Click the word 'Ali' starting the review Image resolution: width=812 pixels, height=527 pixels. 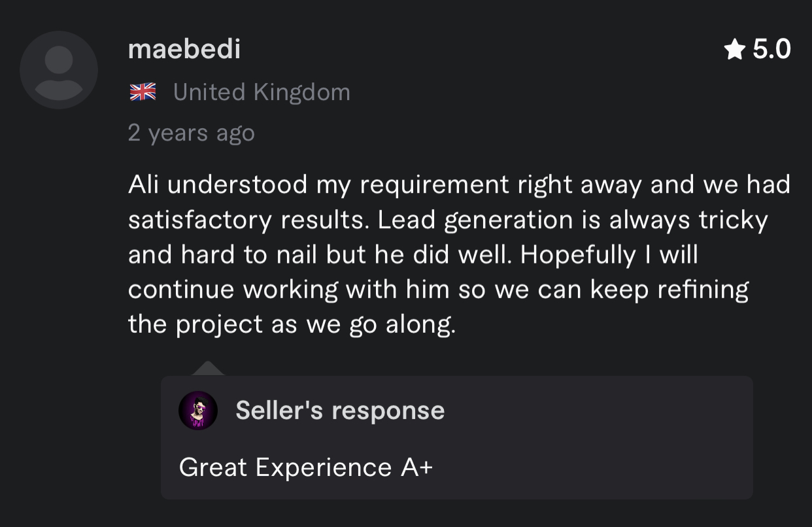tap(144, 184)
